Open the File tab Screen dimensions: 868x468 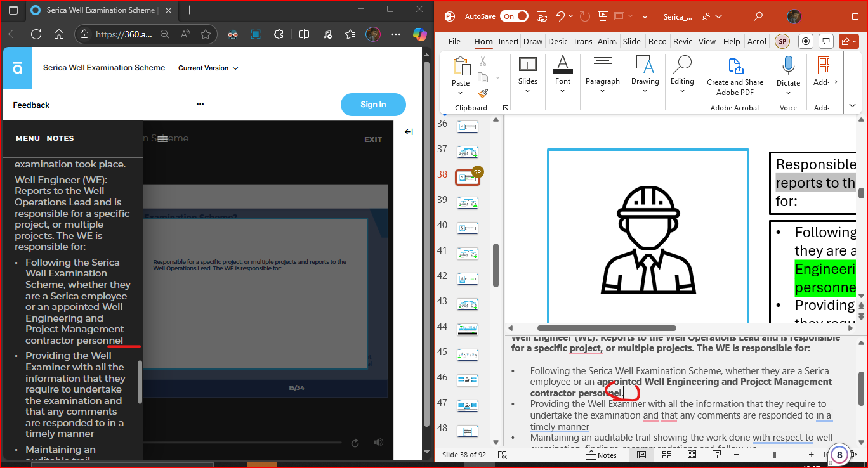coord(454,41)
